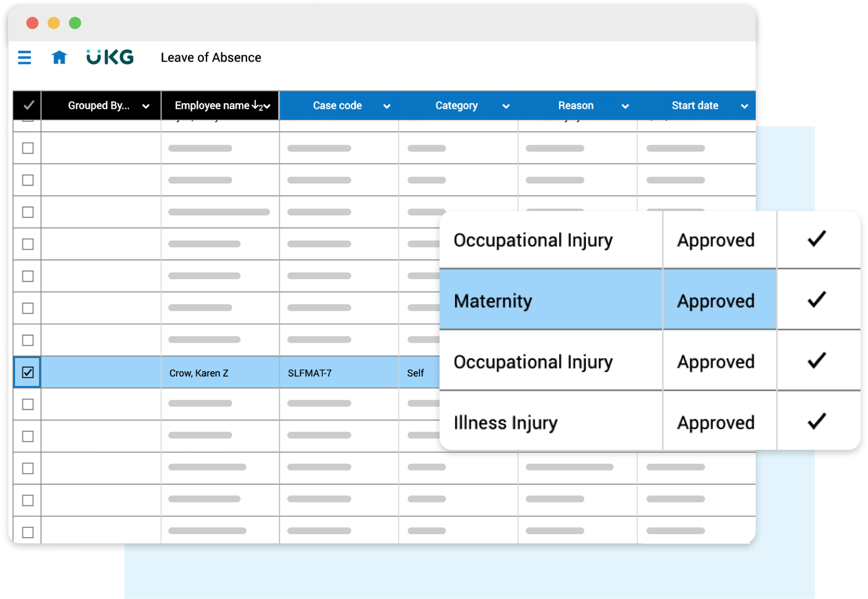The image size is (868, 599).
Task: Go to the Home page icon
Action: click(x=59, y=58)
